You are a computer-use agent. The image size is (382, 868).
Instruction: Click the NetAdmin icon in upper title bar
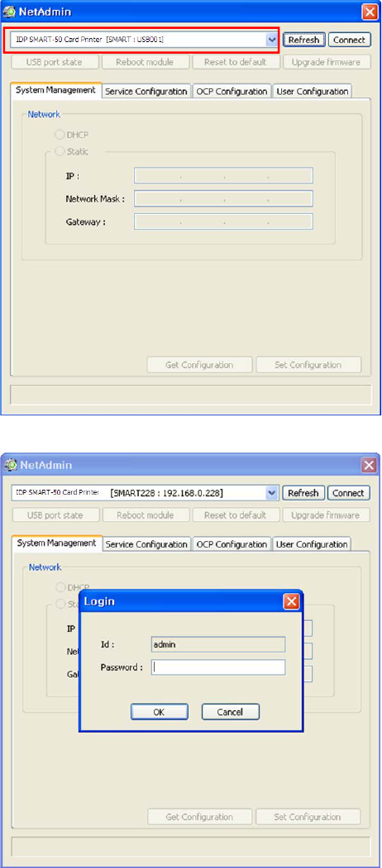[x=11, y=11]
